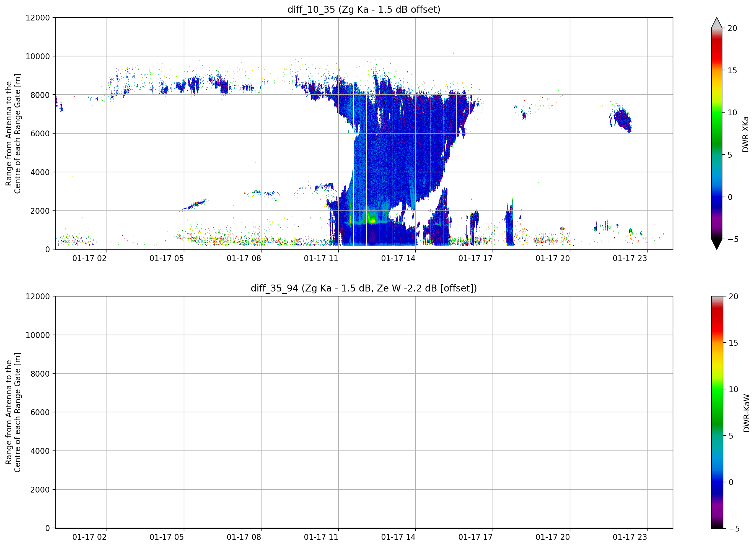Viewport: 756px width, 547px height.
Task: Click '01-17 02' x-tick under the diff_10_35 plot
Action: (89, 259)
